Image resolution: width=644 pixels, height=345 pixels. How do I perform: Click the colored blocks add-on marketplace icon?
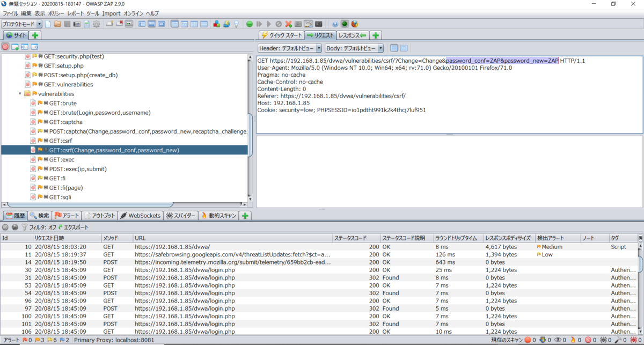click(217, 24)
